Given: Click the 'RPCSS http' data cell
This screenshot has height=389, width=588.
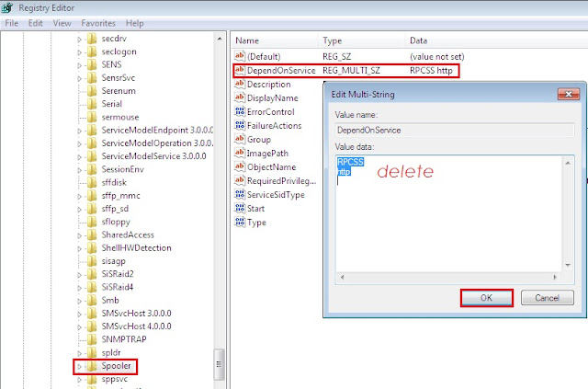Looking at the screenshot, I should click(x=431, y=70).
